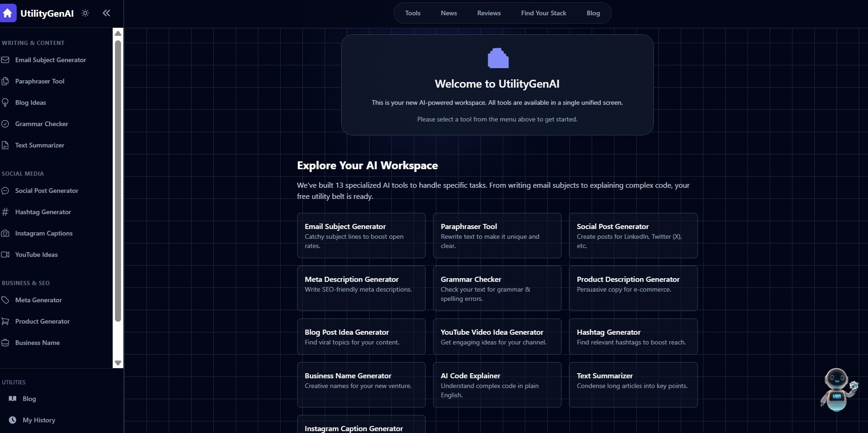Image resolution: width=868 pixels, height=433 pixels.
Task: Switch to the News tab
Action: coord(448,13)
